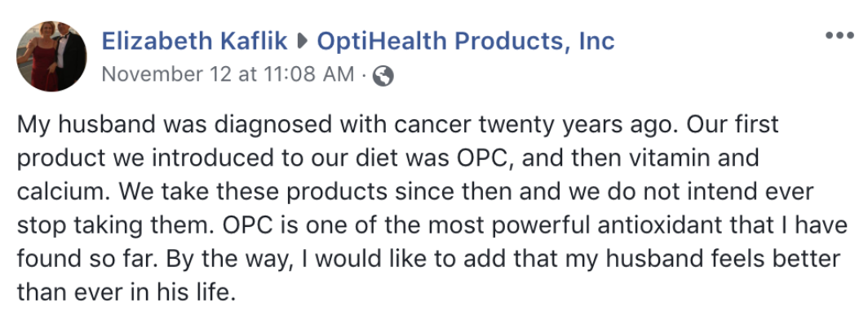868x325 pixels.
Task: Open the post options three-dot menu
Action: pyautogui.click(x=839, y=36)
